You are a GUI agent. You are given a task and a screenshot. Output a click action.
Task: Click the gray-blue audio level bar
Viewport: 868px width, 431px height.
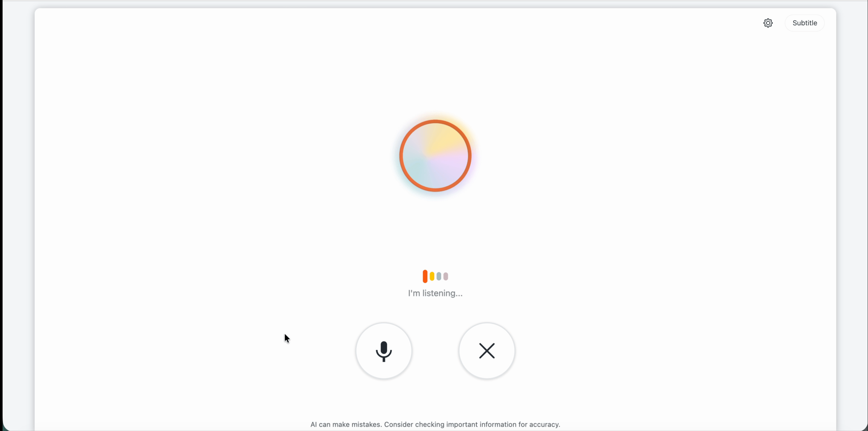(x=439, y=276)
